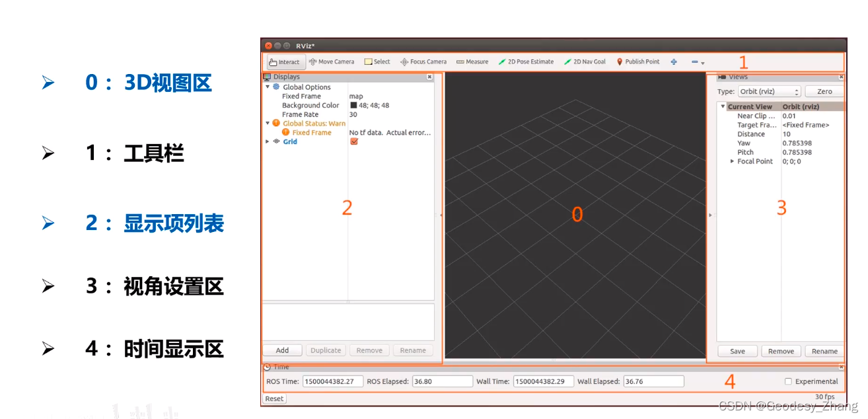The image size is (868, 419).
Task: Click the Views panel icon
Action: (x=721, y=77)
